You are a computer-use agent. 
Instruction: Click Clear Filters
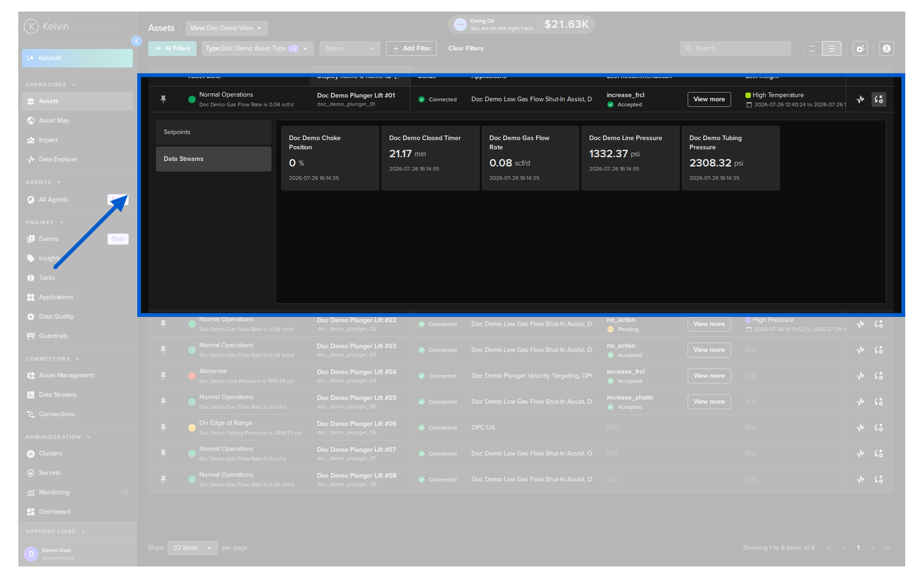[466, 49]
